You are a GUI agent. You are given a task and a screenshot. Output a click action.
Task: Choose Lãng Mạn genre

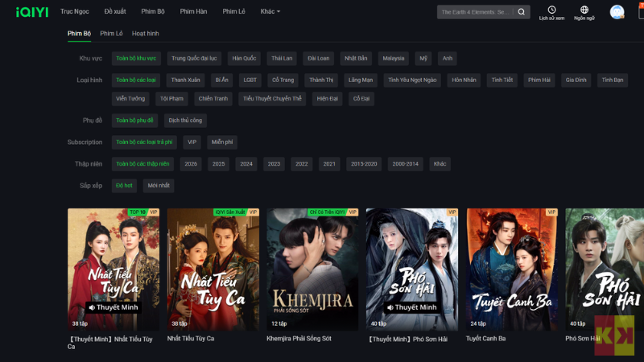coord(361,80)
